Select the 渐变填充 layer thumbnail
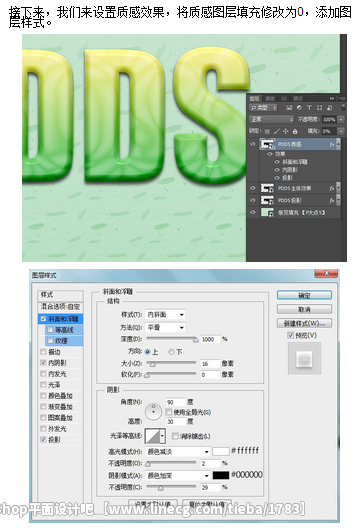 point(267,212)
